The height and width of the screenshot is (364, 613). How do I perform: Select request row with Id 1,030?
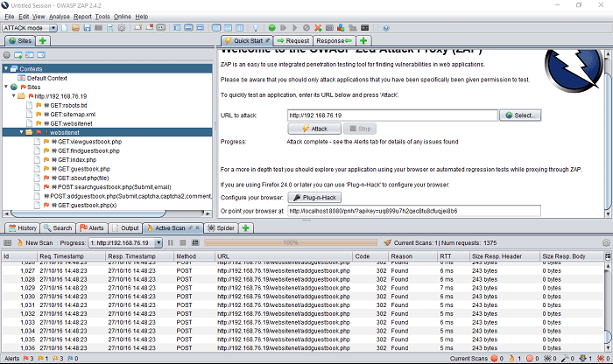[x=303, y=297]
